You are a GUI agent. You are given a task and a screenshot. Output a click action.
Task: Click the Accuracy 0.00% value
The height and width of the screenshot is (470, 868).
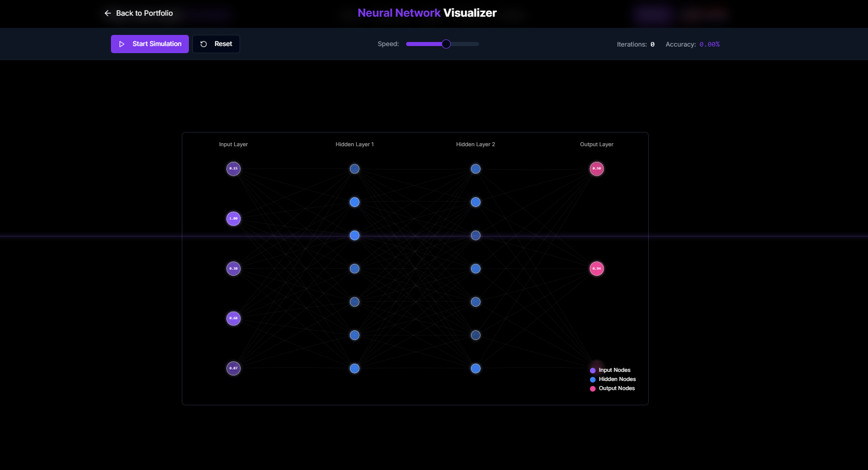pyautogui.click(x=709, y=45)
